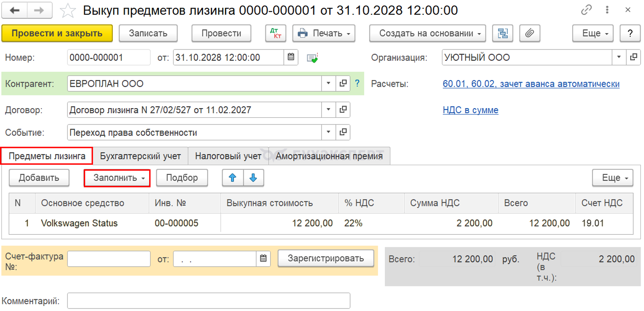
Task: Open the Заполнить dropdown
Action: [117, 178]
